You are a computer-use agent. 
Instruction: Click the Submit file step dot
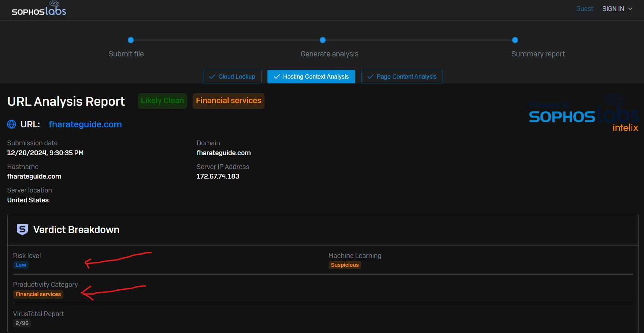pyautogui.click(x=131, y=40)
